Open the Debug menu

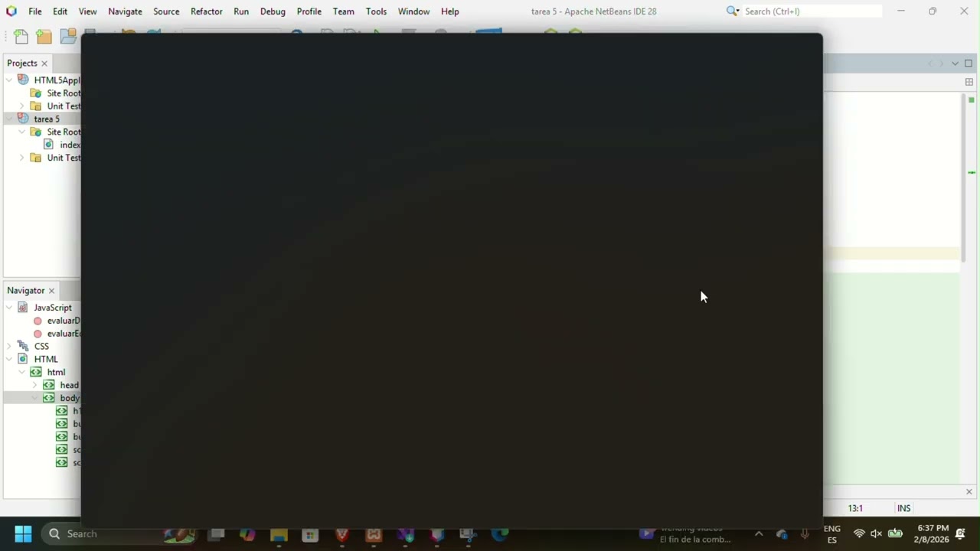pyautogui.click(x=273, y=11)
